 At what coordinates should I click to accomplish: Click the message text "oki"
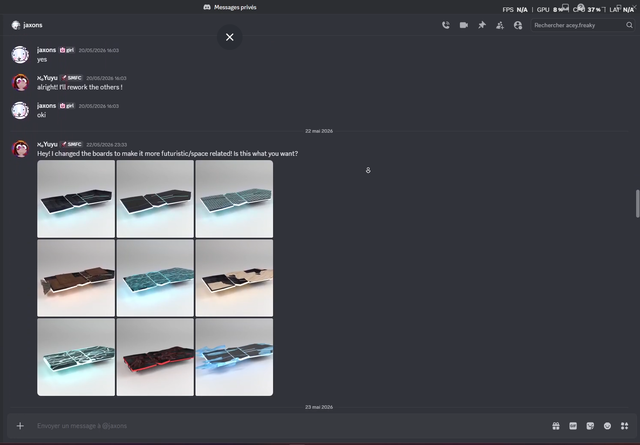click(41, 115)
